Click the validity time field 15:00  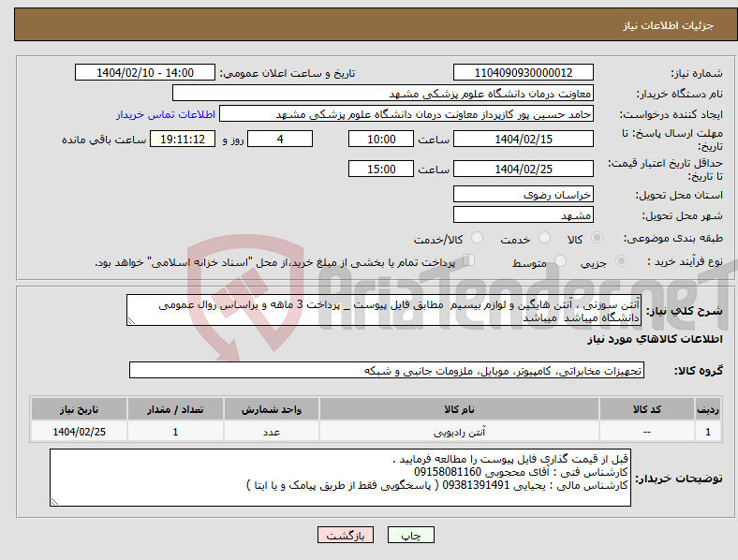click(x=381, y=169)
